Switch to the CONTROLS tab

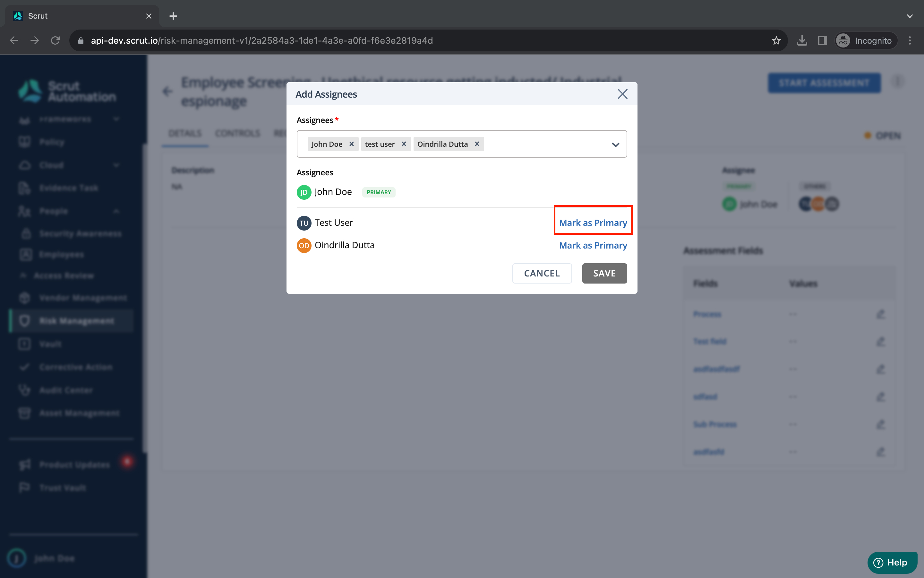coord(237,133)
